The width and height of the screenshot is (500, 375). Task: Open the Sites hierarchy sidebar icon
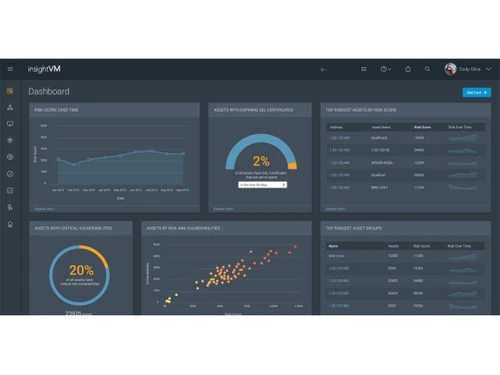point(10,107)
